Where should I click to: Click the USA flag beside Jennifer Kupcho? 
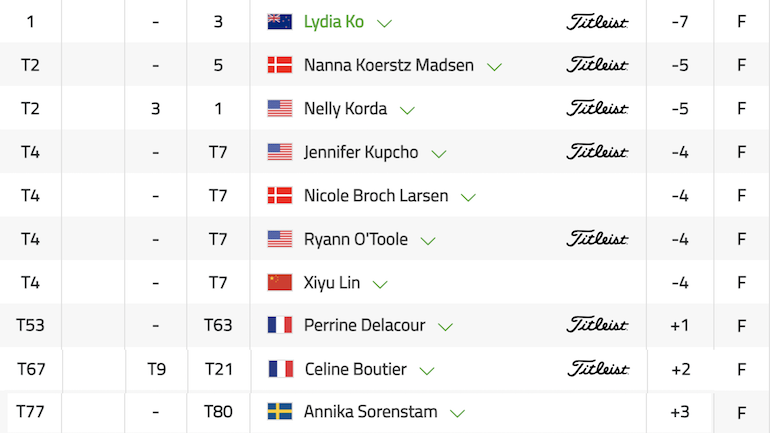click(279, 152)
